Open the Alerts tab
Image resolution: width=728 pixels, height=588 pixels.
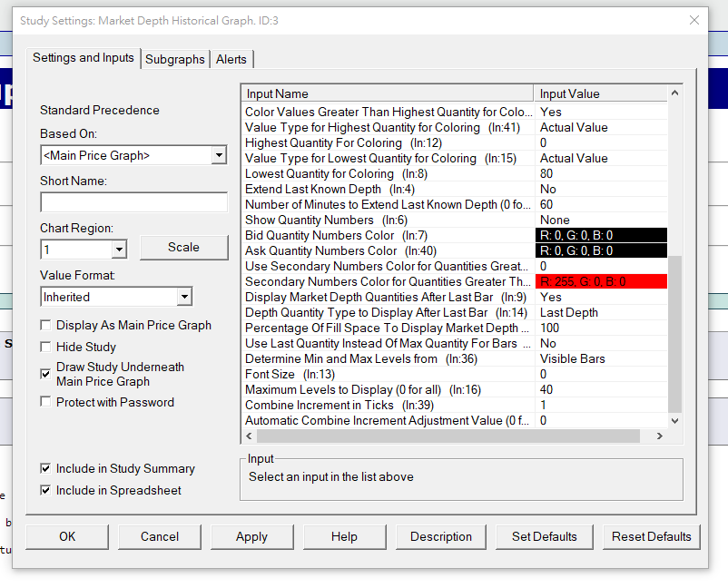pyautogui.click(x=231, y=59)
